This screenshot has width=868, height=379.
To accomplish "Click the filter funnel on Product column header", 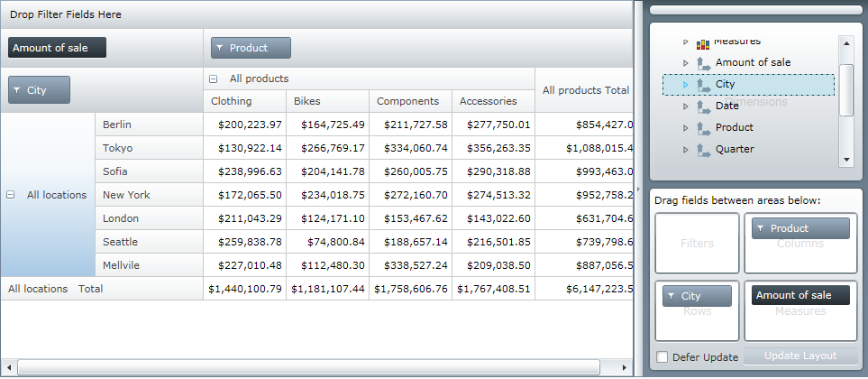I will pyautogui.click(x=219, y=48).
